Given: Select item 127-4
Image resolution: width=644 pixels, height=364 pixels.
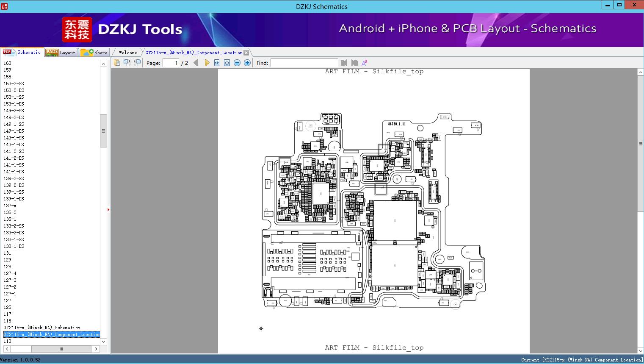Looking at the screenshot, I should 10,273.
